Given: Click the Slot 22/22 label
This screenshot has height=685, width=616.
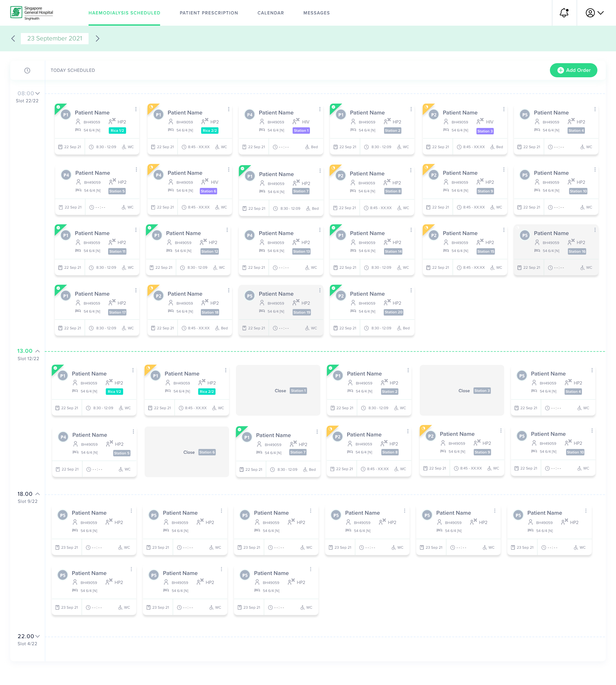Looking at the screenshot, I should click(27, 101).
